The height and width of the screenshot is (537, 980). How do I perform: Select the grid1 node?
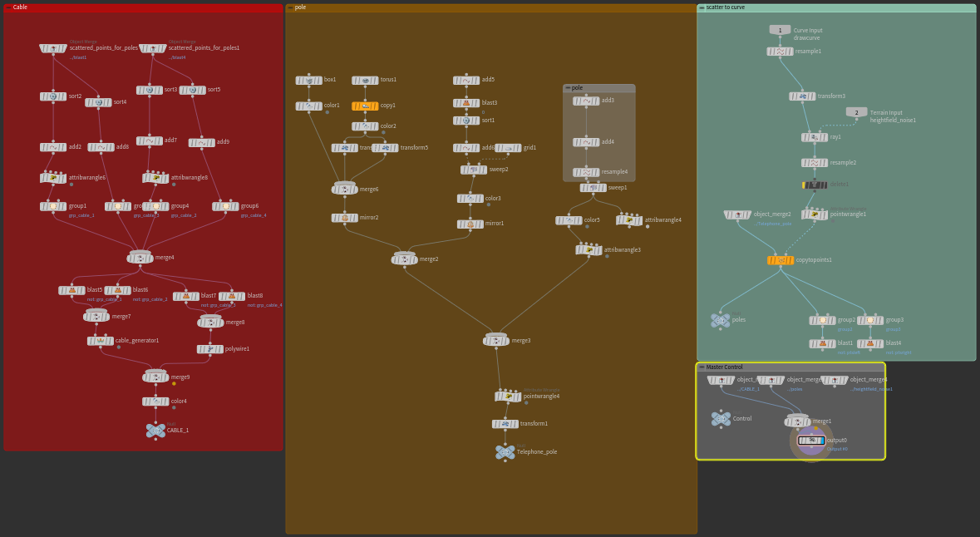pos(508,148)
